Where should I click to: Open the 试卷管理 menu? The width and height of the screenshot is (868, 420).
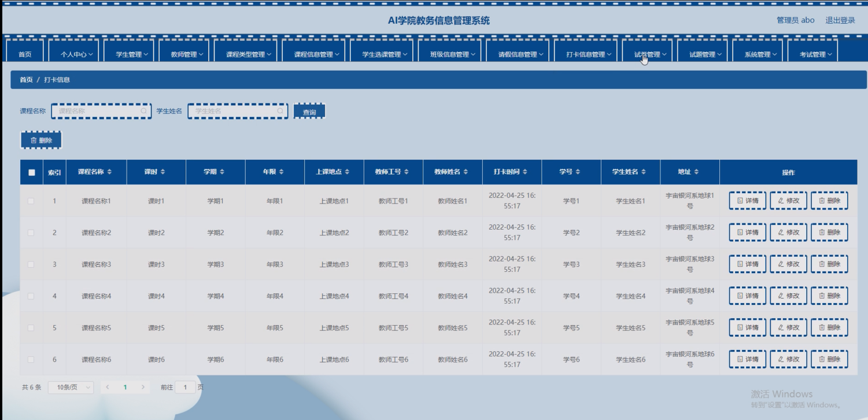648,51
